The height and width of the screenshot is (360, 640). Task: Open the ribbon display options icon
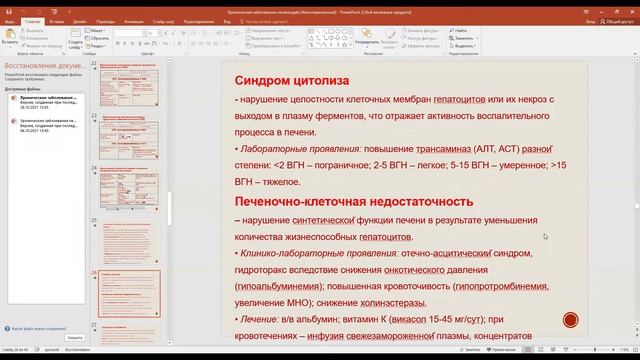[x=586, y=12]
